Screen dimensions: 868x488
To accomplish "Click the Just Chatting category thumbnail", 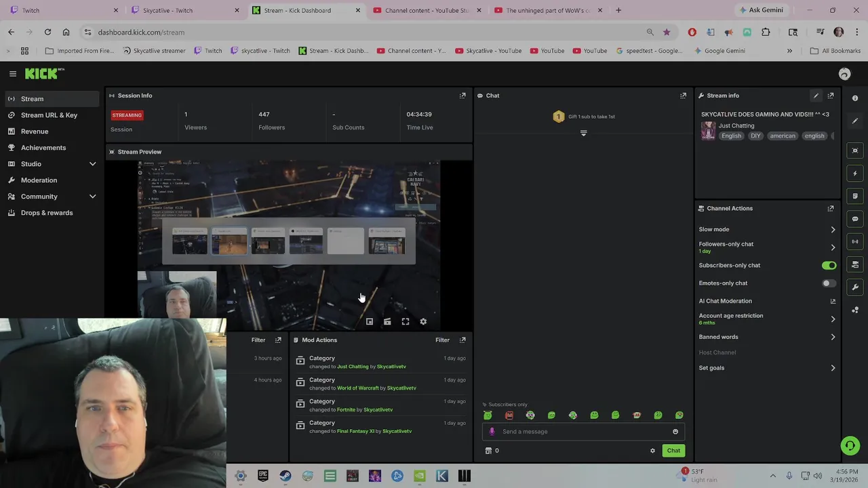I will point(708,131).
